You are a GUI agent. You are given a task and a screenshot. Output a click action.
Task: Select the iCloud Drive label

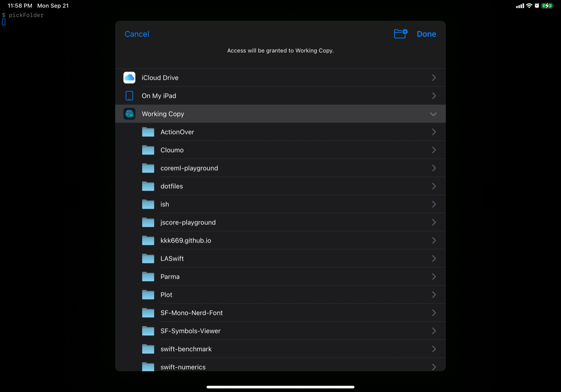[160, 78]
